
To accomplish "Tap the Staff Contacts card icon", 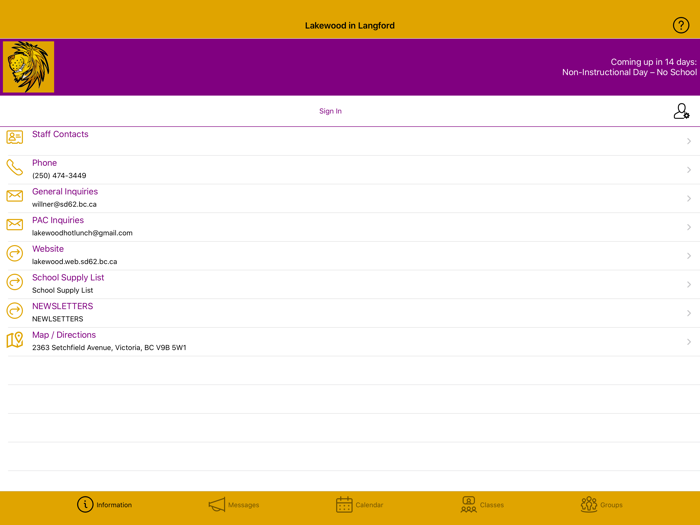I will point(15,137).
